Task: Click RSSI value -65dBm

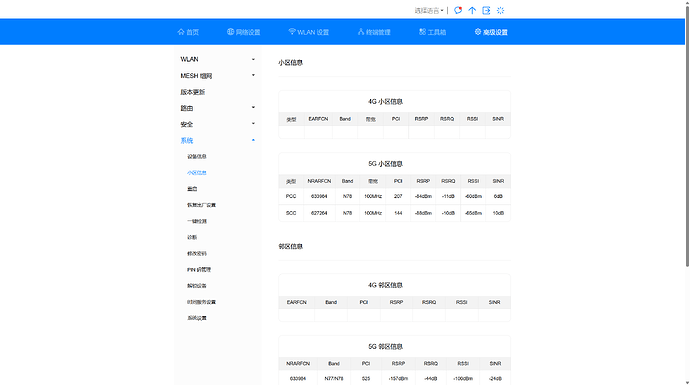Action: click(x=473, y=213)
